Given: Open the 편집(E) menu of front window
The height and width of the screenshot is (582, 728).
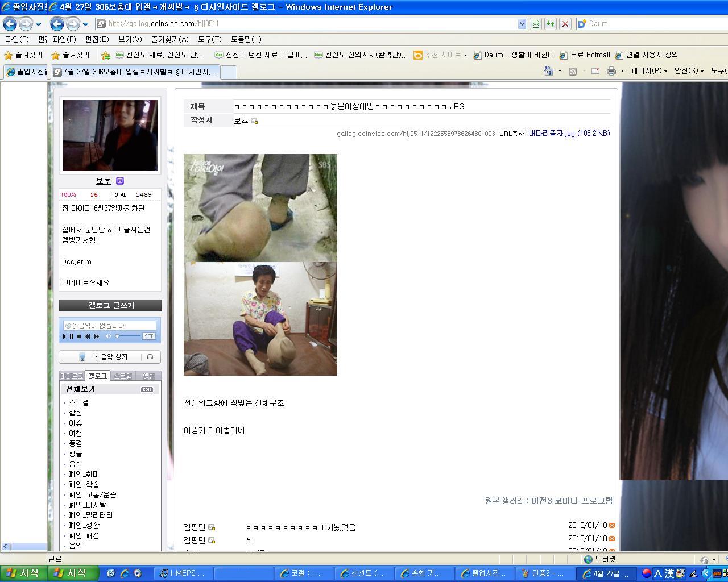Looking at the screenshot, I should pos(97,39).
